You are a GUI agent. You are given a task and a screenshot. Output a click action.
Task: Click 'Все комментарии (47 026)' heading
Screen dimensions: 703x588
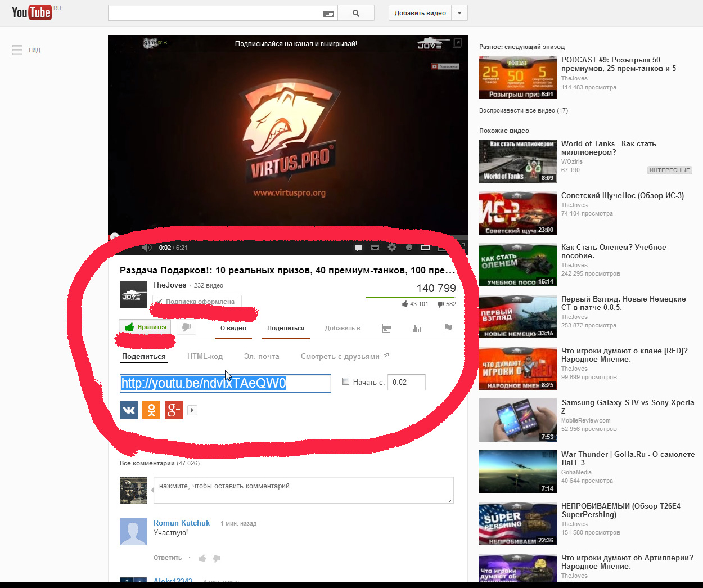160,463
